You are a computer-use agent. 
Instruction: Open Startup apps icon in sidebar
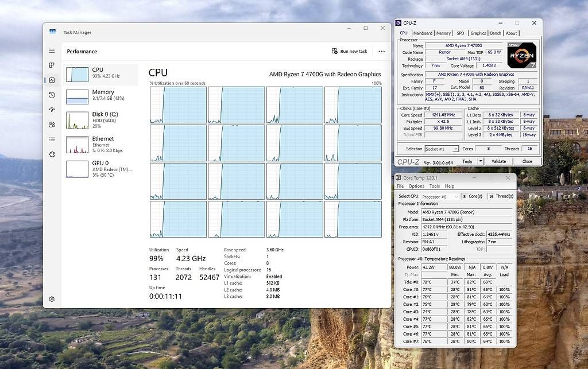(x=52, y=110)
